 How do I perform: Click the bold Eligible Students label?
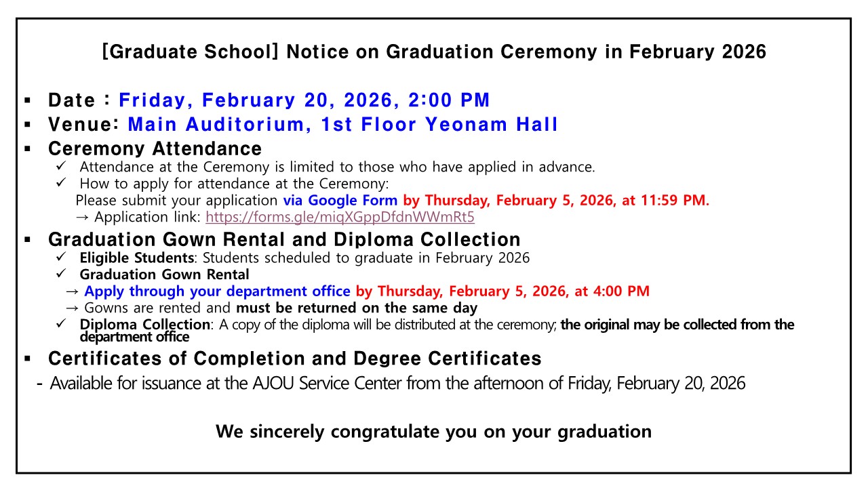[136, 258]
